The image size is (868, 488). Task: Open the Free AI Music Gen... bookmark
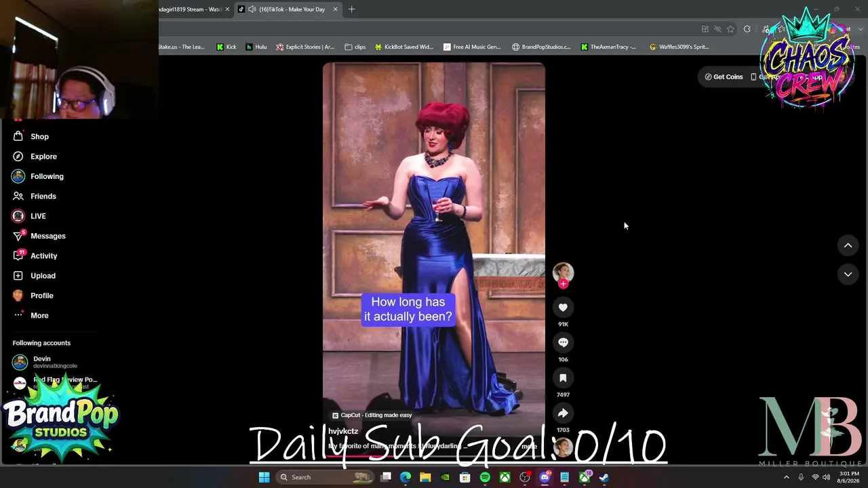[472, 47]
